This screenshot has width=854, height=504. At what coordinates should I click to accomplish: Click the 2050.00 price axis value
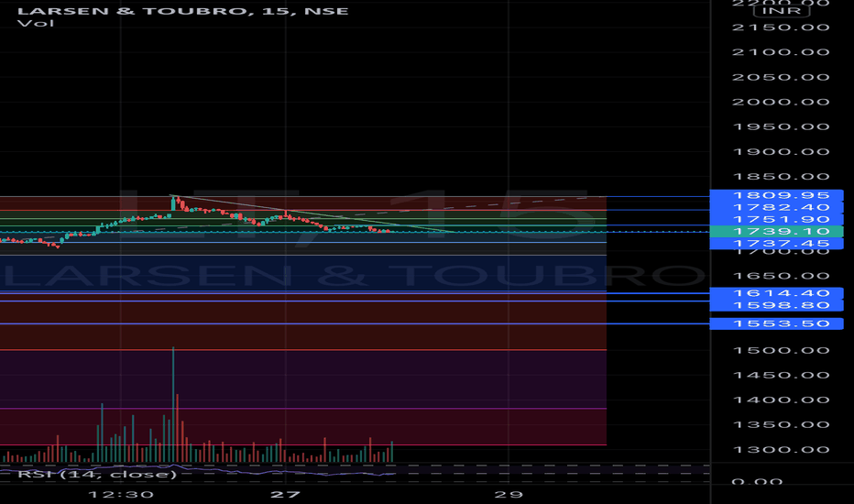(781, 77)
